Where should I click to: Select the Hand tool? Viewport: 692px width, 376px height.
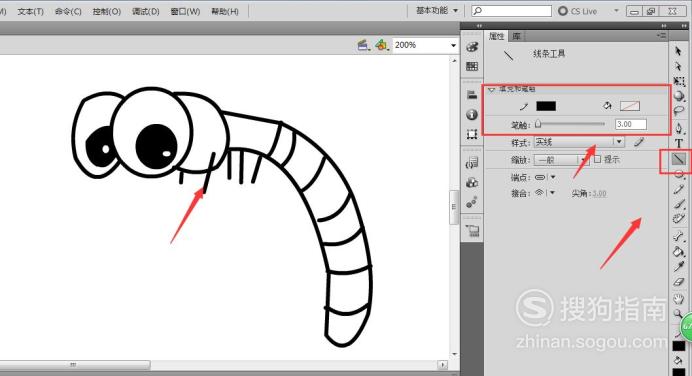click(679, 300)
